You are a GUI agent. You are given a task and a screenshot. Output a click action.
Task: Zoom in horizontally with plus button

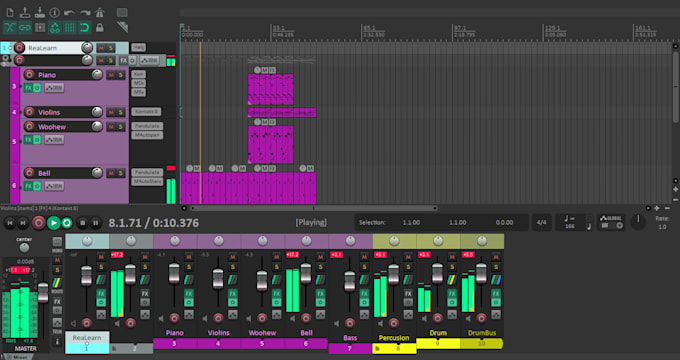pos(657,208)
